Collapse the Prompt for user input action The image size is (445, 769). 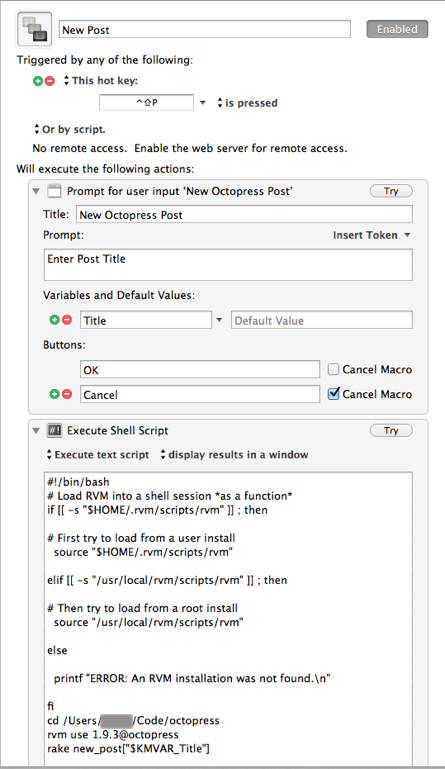pos(36,191)
